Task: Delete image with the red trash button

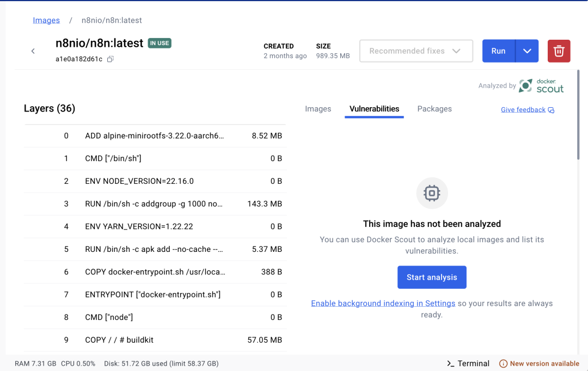Action: (x=559, y=51)
